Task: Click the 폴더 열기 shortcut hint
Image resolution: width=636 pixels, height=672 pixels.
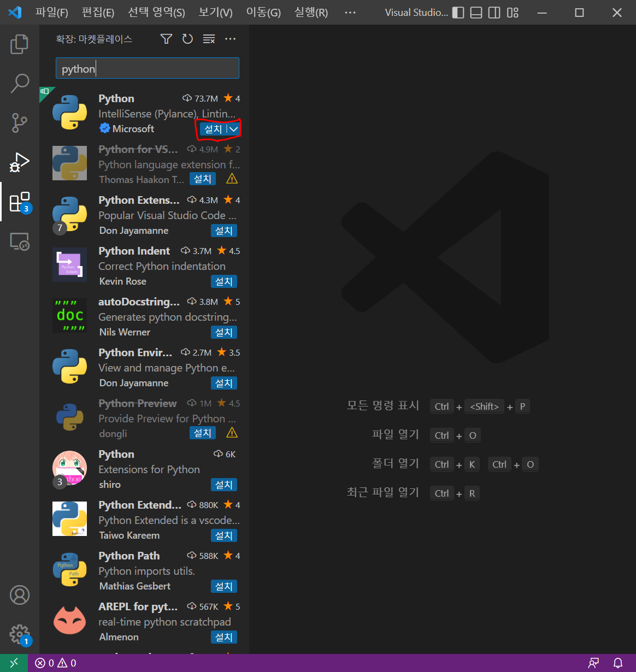Action: click(x=396, y=463)
